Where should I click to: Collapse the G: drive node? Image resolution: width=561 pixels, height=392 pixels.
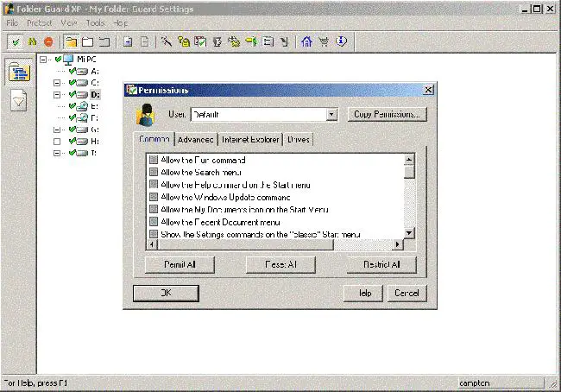[x=56, y=130]
